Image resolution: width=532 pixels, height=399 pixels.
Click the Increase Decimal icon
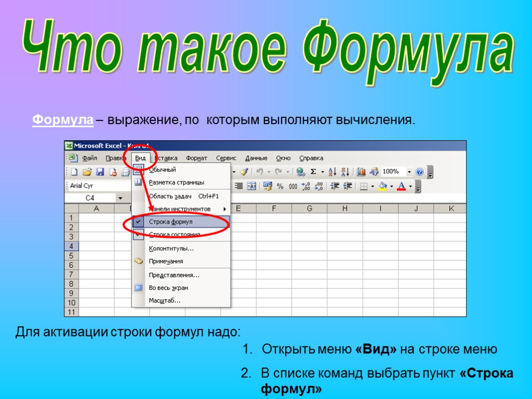[305, 186]
